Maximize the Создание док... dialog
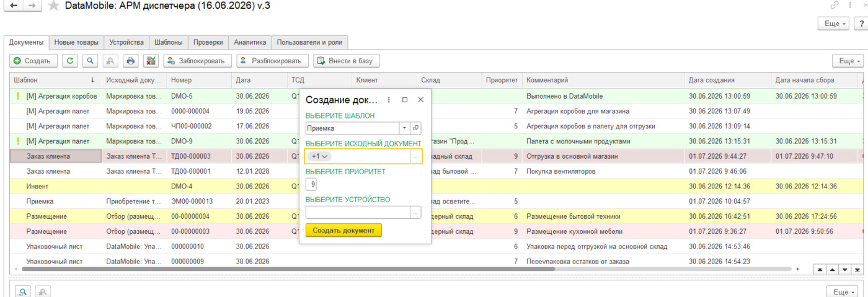 tap(405, 100)
